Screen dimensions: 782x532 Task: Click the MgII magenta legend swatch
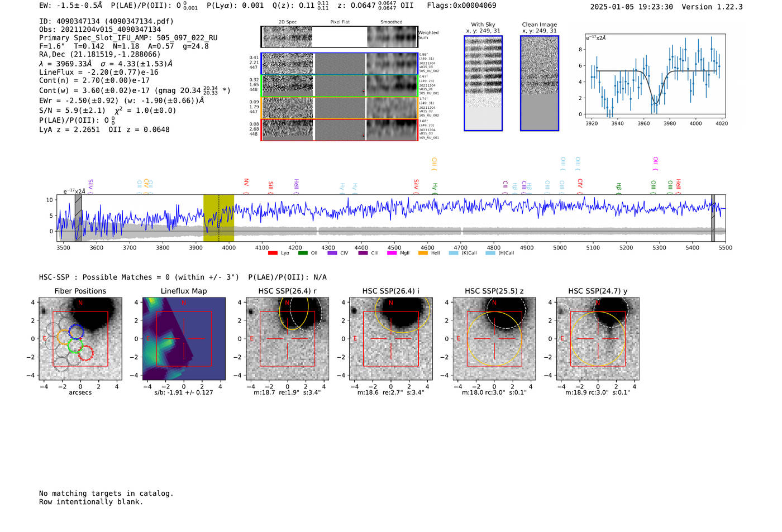[x=392, y=253]
